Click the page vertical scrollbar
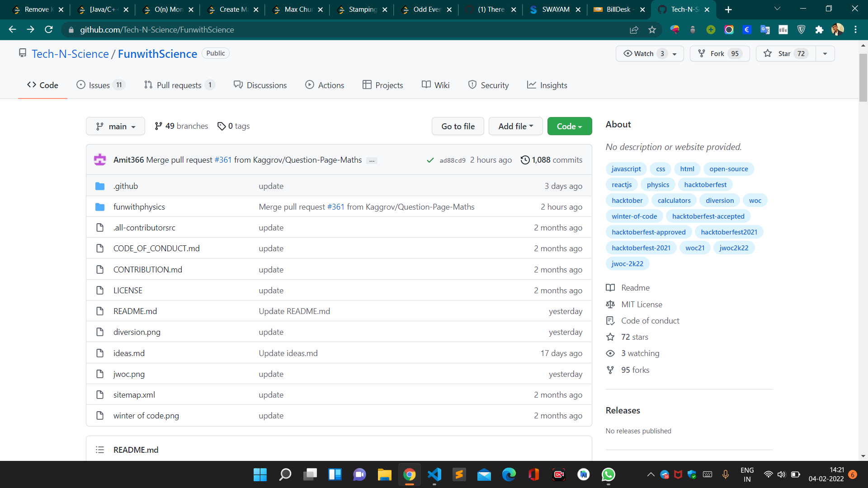This screenshot has width=868, height=488. click(x=863, y=78)
